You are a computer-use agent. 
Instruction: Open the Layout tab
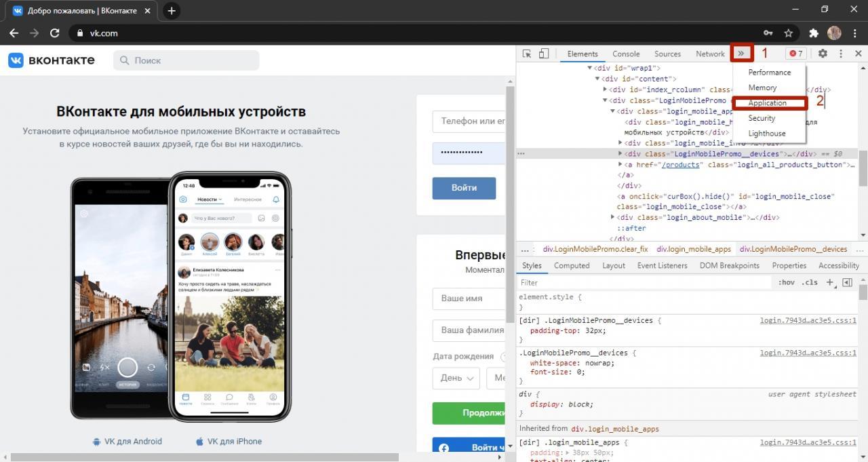614,265
